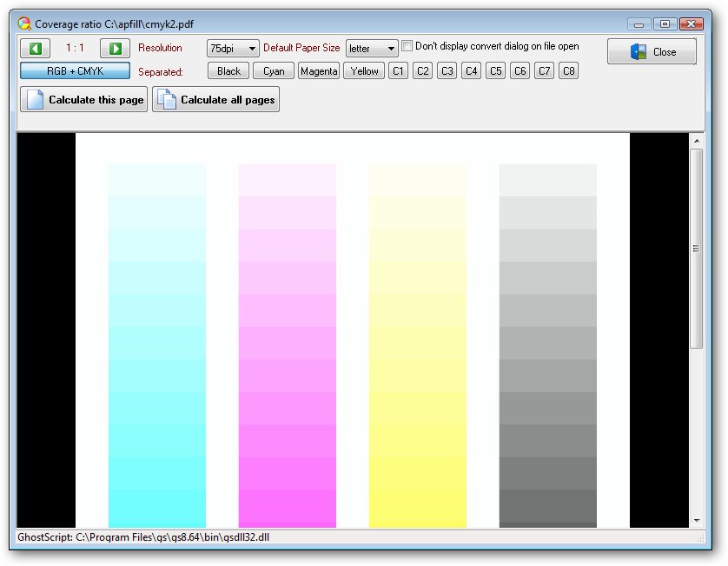728x566 pixels.
Task: Select the Black separation channel
Action: coord(228,70)
